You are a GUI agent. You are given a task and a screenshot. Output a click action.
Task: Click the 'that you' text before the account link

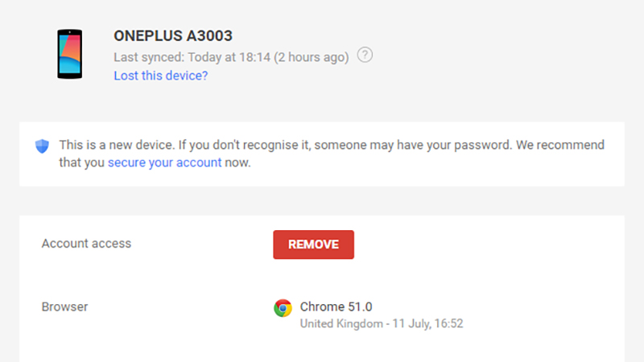(x=82, y=162)
